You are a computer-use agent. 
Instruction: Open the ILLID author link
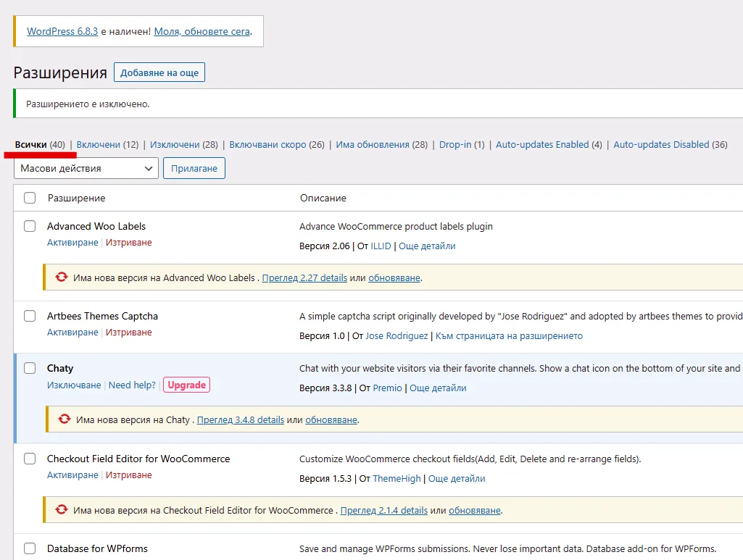(381, 246)
